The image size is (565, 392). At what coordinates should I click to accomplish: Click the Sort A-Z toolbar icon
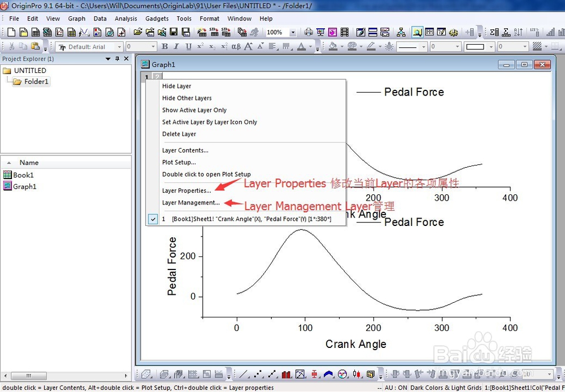518,32
